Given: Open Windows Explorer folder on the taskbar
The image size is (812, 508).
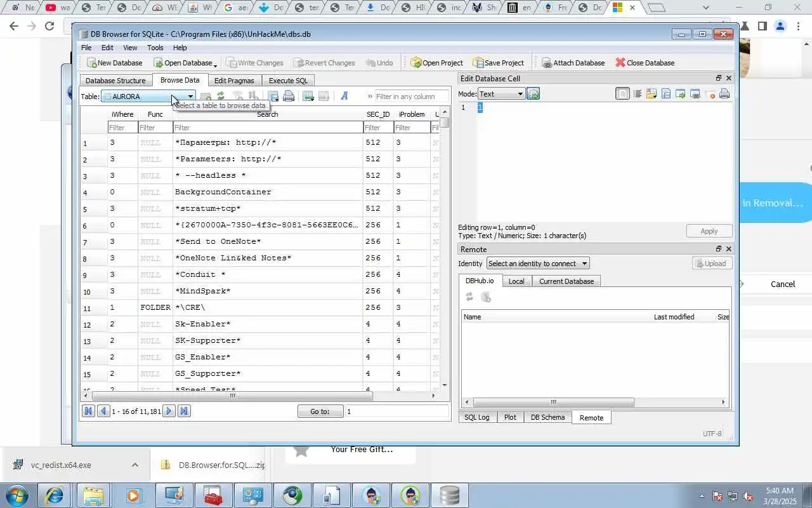Looking at the screenshot, I should coord(93,495).
